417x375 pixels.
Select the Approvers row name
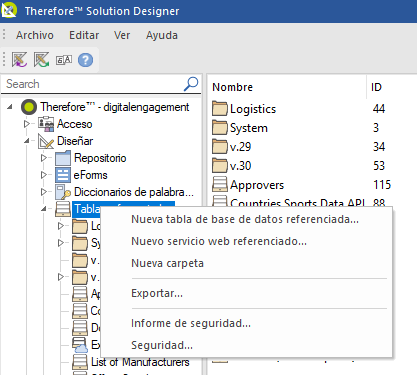257,185
